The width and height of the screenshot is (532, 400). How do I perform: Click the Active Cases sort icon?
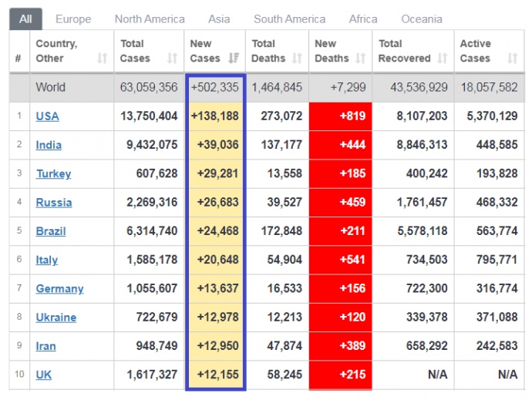point(513,59)
